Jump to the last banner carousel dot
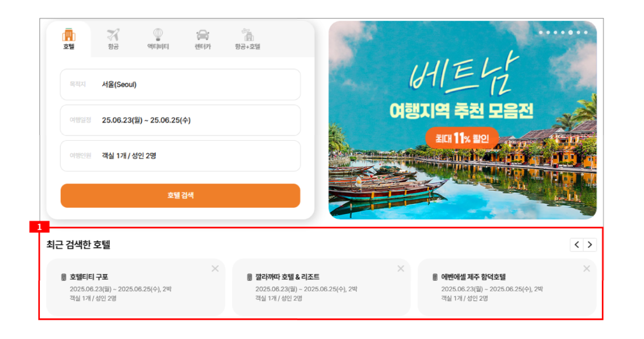 (x=585, y=32)
